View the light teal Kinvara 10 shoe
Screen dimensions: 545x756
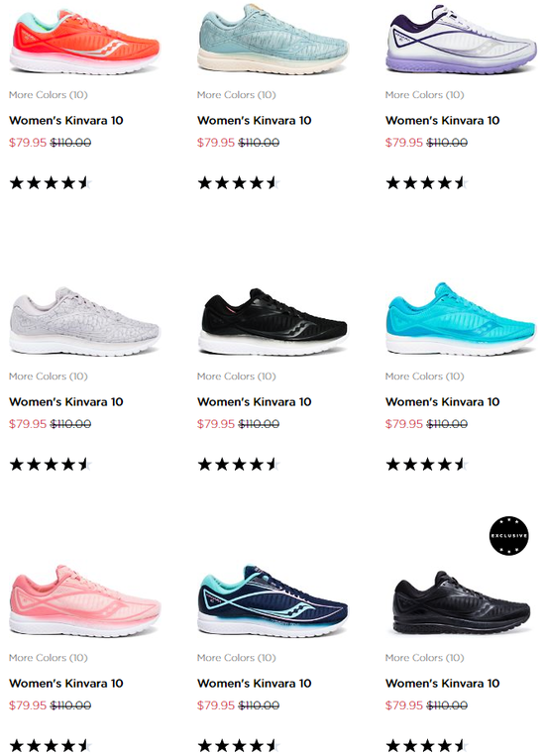(272, 40)
